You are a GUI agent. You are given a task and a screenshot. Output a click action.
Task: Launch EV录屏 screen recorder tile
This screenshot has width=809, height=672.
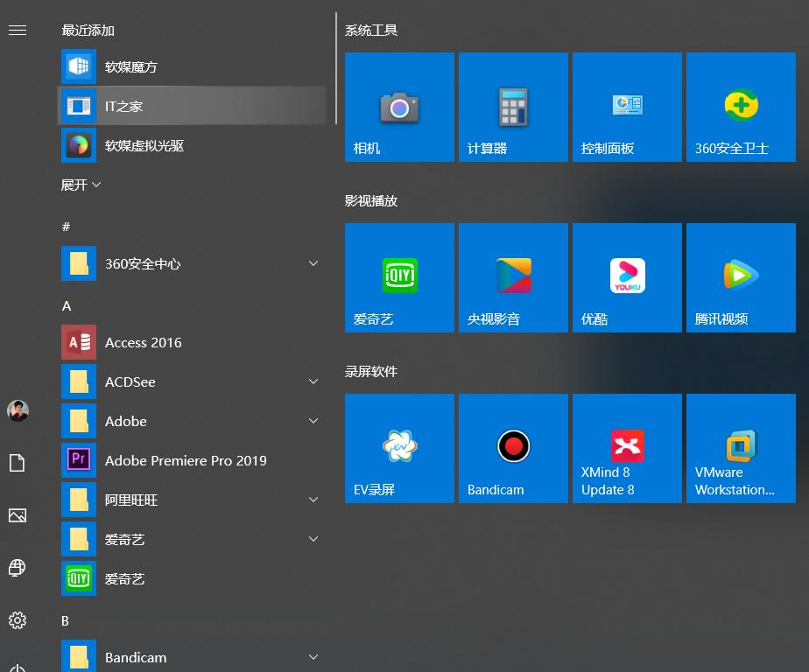[399, 447]
